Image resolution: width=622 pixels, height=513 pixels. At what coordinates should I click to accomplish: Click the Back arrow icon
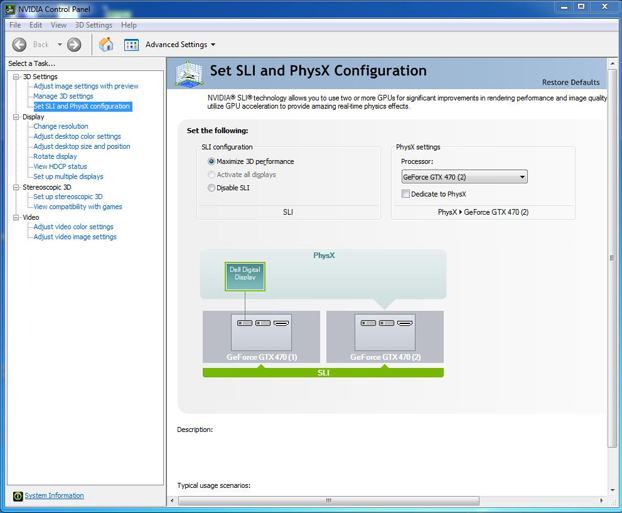[x=19, y=44]
